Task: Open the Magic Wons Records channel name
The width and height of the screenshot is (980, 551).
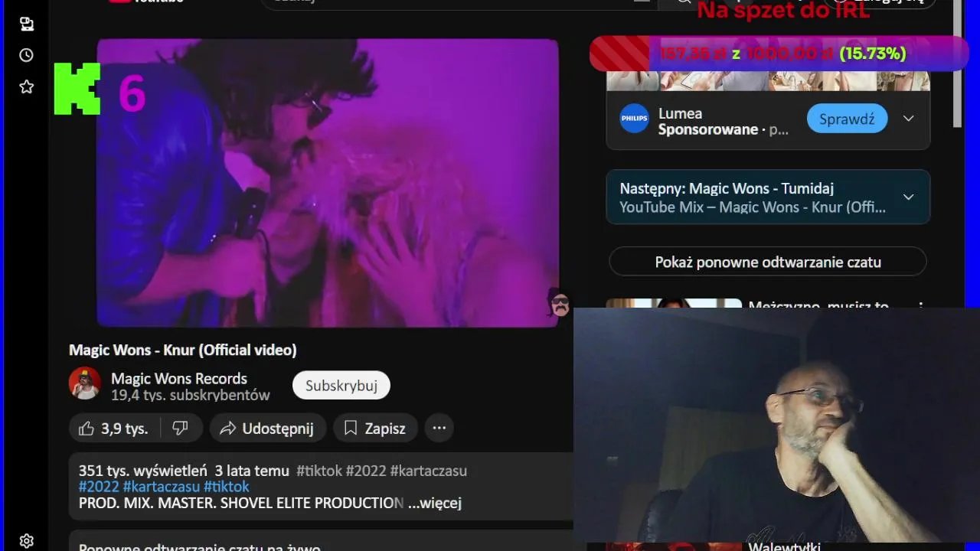Action: coord(179,378)
